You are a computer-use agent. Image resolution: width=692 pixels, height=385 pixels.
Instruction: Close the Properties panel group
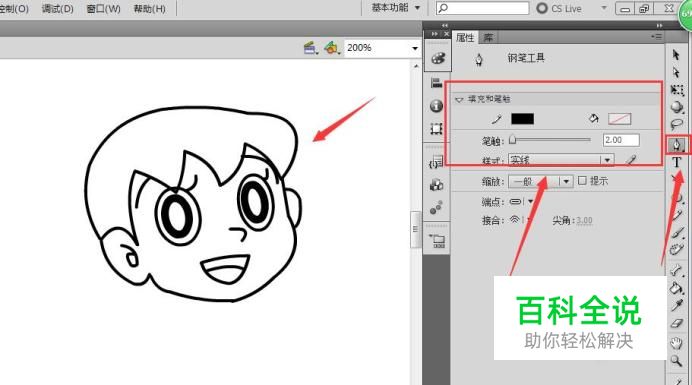(x=447, y=34)
